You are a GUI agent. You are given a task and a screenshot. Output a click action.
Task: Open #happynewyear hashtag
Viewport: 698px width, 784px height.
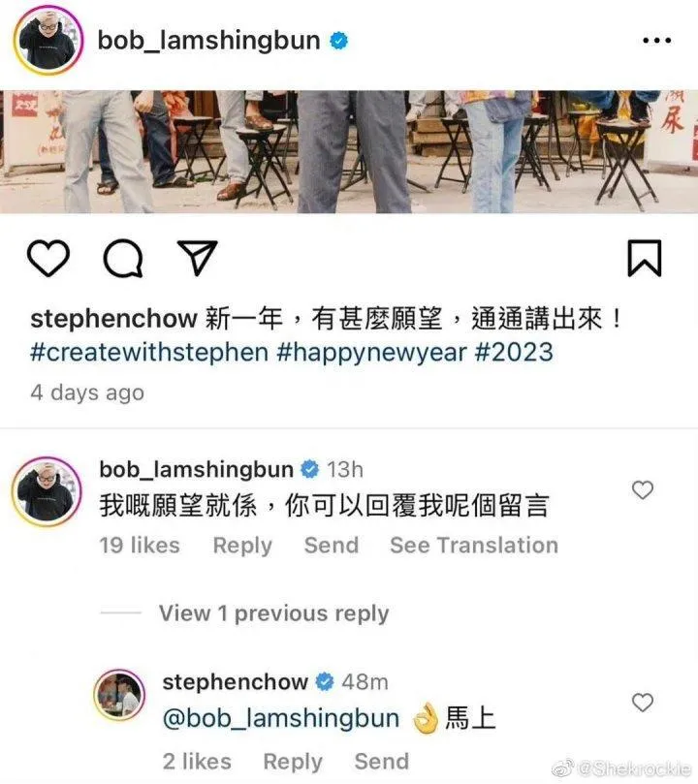tap(371, 352)
